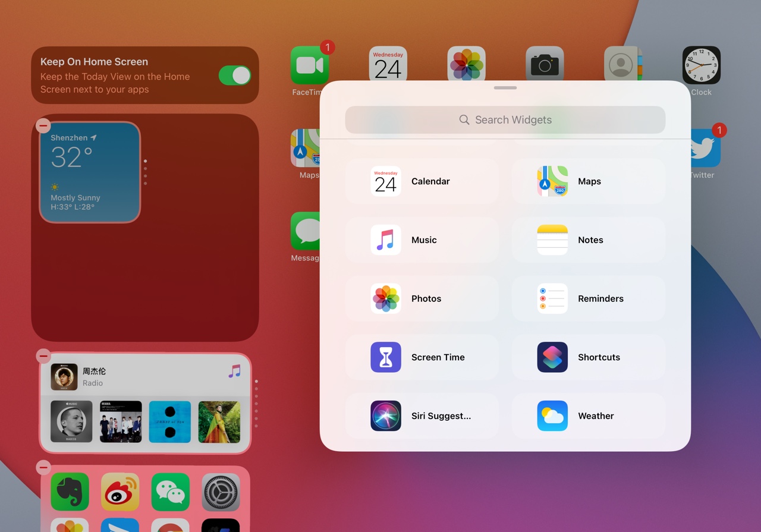
Task: Remove the app suggestions widget via minus button
Action: click(43, 468)
